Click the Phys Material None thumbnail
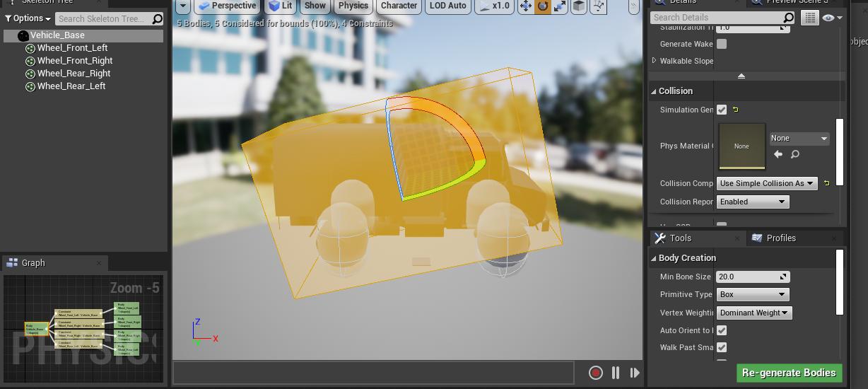Image resolution: width=868 pixels, height=389 pixels. point(741,146)
